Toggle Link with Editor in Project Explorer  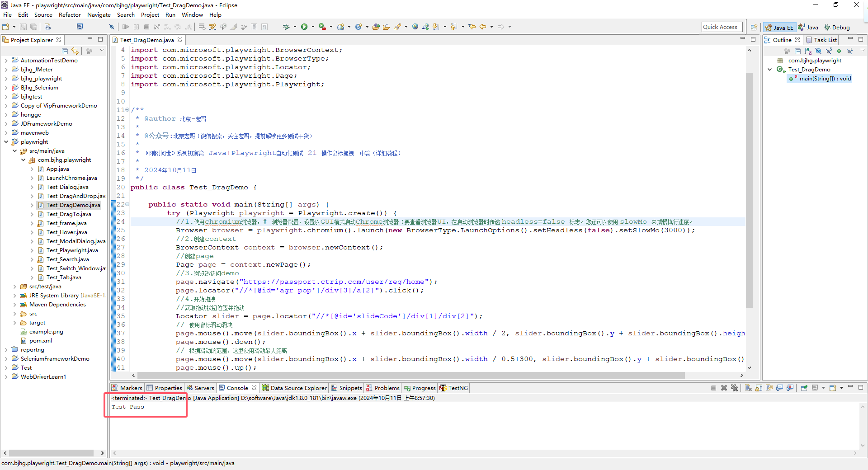75,51
